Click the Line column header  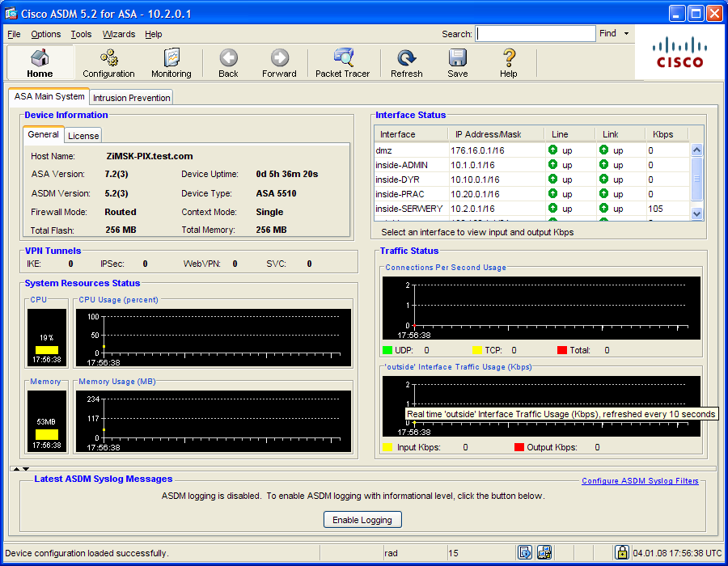570,134
